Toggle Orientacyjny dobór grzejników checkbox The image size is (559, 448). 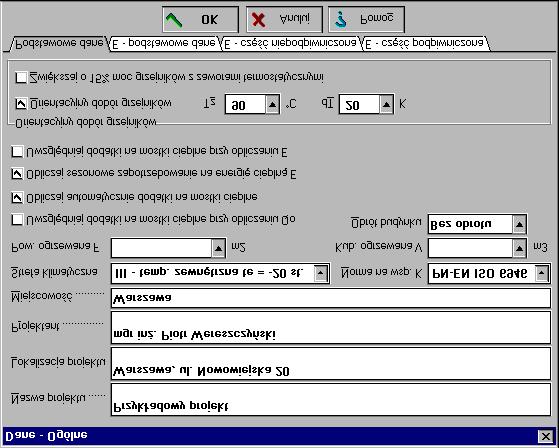tap(21, 104)
